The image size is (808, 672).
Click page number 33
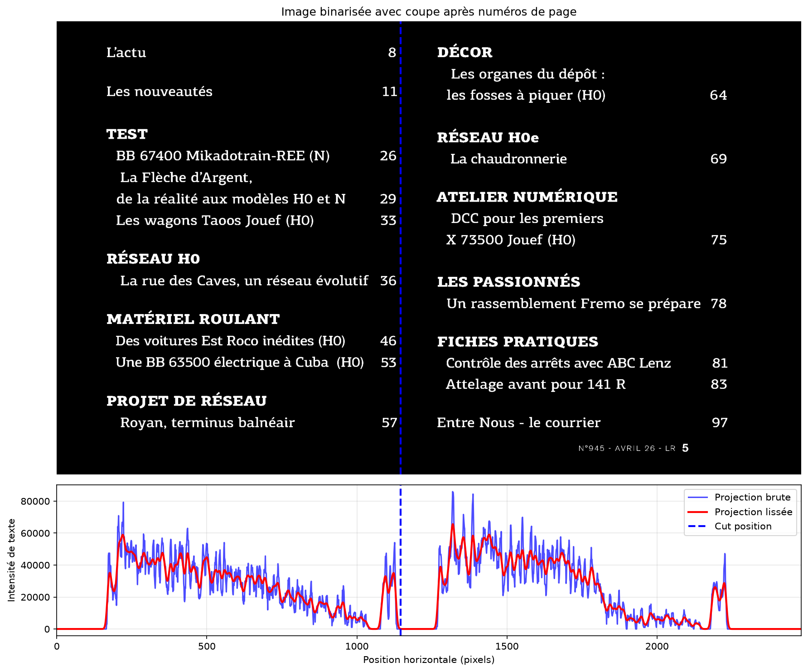point(388,220)
